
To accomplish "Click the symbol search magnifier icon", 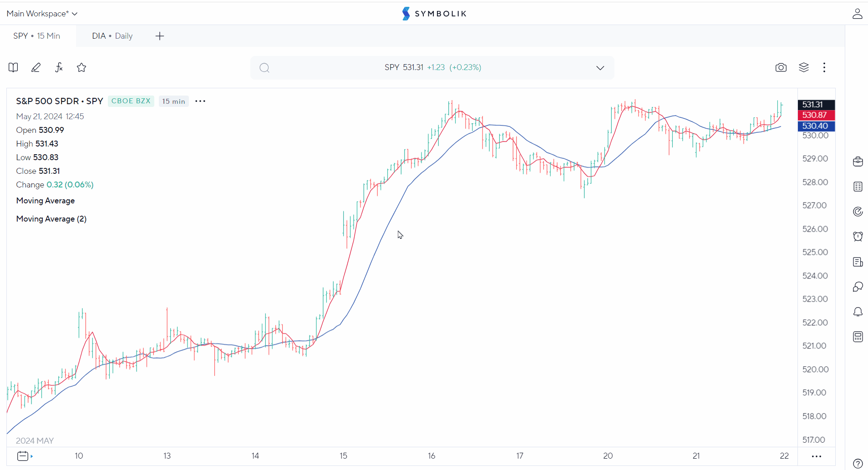I will coord(264,68).
